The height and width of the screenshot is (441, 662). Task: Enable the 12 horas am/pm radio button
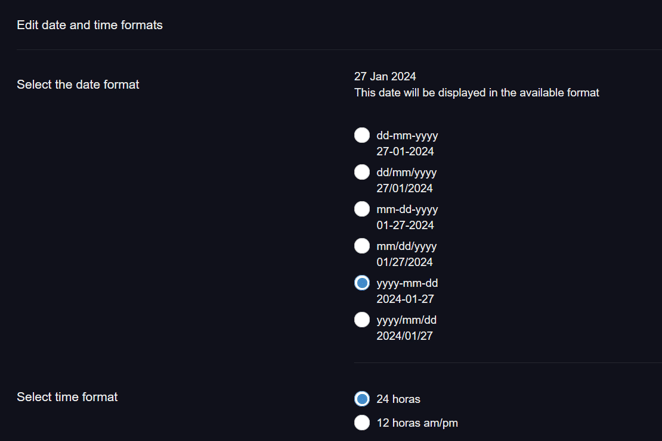(x=362, y=422)
